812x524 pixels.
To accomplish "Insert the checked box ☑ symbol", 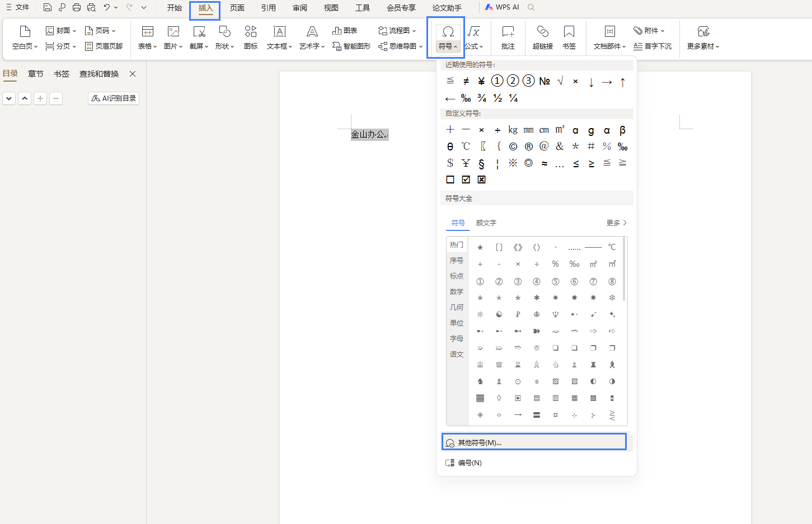I will (x=466, y=180).
